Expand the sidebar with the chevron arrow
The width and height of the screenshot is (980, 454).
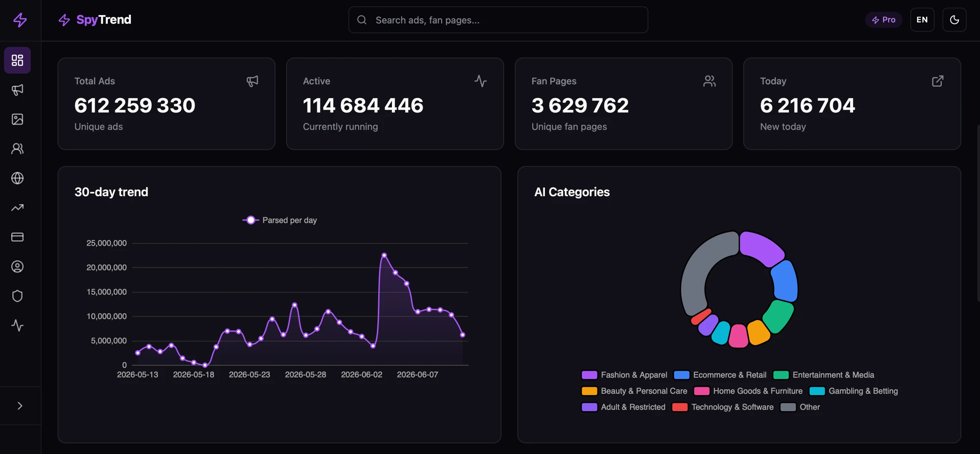[x=20, y=405]
